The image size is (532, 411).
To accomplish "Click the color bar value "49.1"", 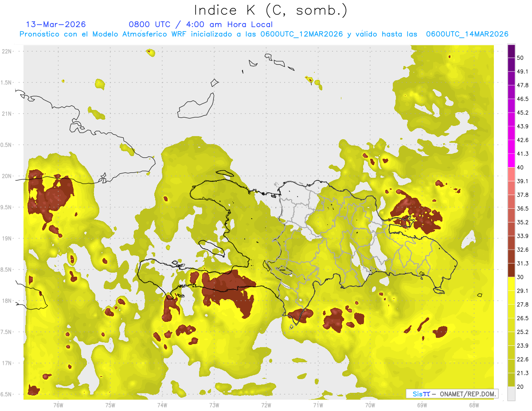I will tap(523, 71).
